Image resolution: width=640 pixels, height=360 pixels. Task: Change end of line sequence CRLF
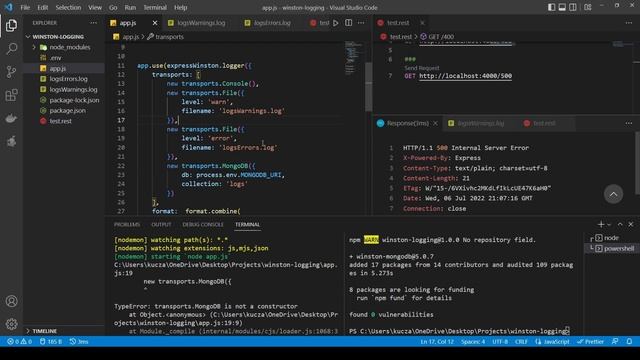[521, 342]
